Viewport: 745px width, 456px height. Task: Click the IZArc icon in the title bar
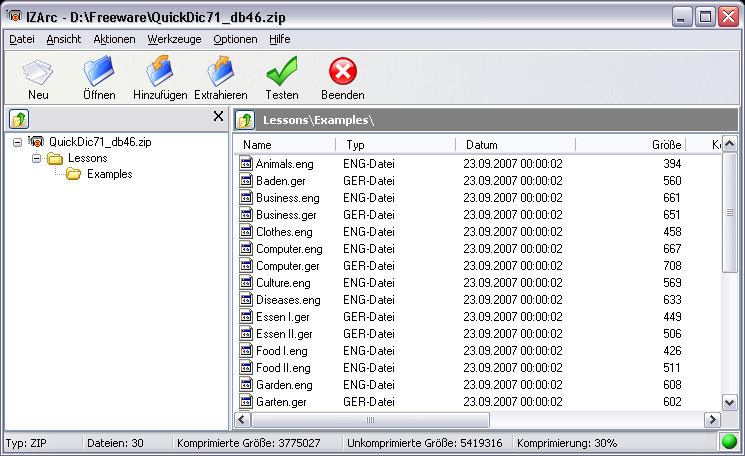tap(14, 17)
